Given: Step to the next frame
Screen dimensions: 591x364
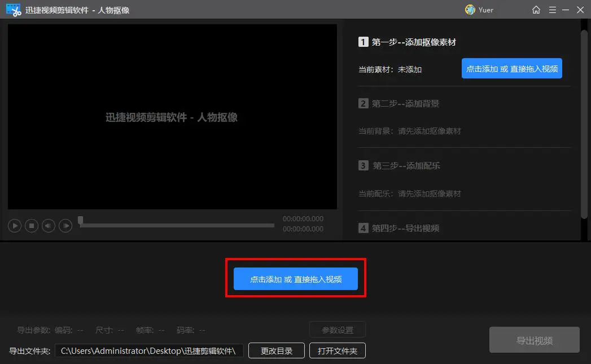Looking at the screenshot, I should coord(65,226).
